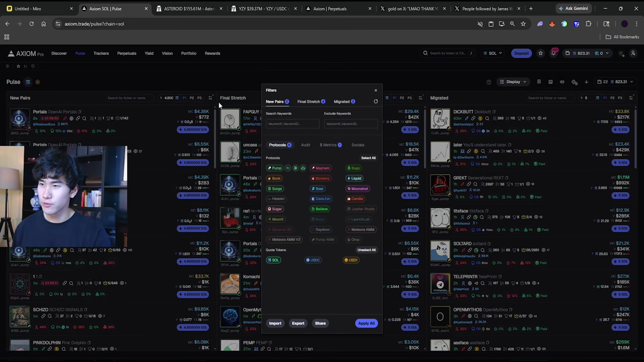This screenshot has height=362, width=644.
Task: Toggle the Bags protocol filter
Action: pyautogui.click(x=354, y=168)
